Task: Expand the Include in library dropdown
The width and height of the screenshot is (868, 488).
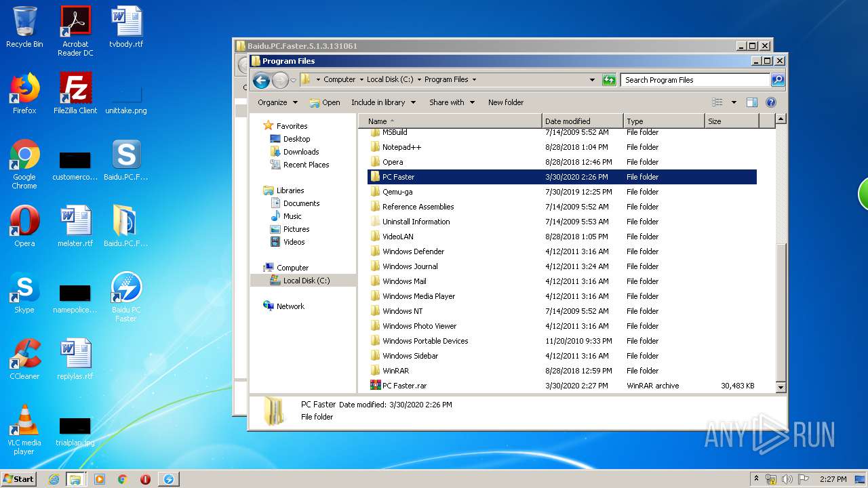Action: point(382,102)
